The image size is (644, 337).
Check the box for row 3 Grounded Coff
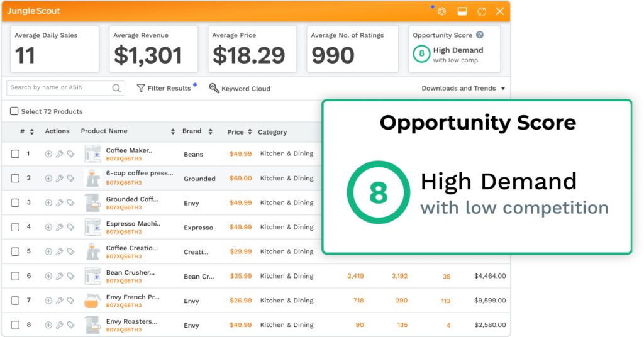[x=15, y=203]
